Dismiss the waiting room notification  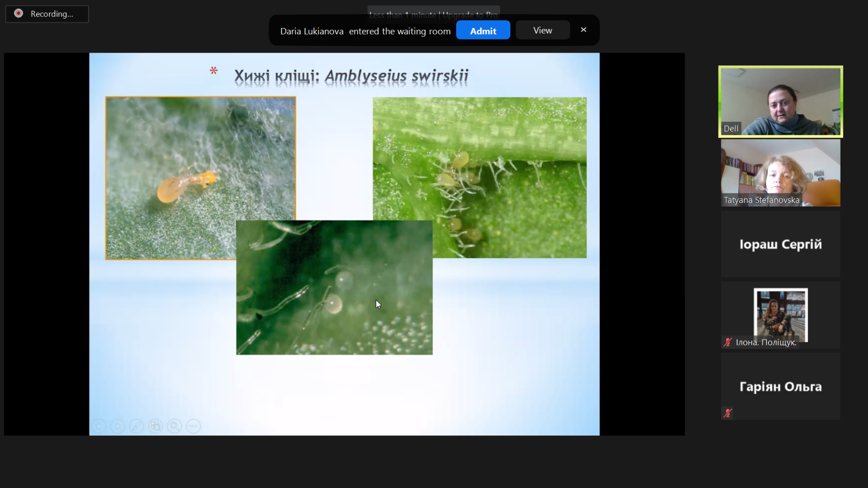(583, 30)
